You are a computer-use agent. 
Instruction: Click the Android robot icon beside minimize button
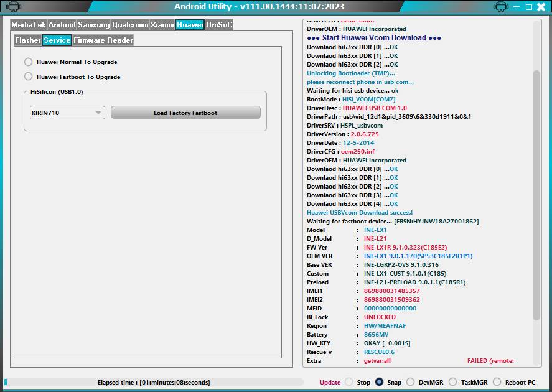pos(500,6)
